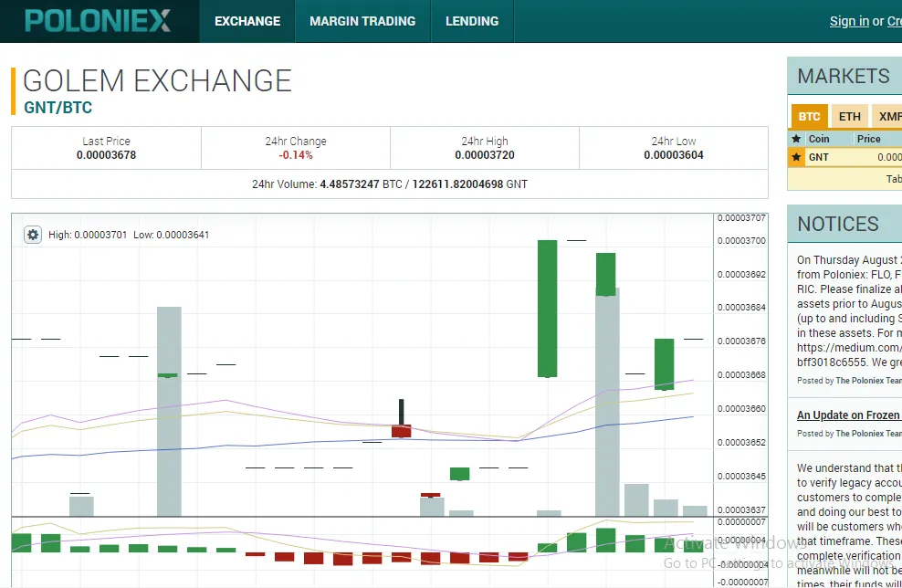Viewport: 902px width, 588px height.
Task: Select the ETH markets tab
Action: pos(850,116)
